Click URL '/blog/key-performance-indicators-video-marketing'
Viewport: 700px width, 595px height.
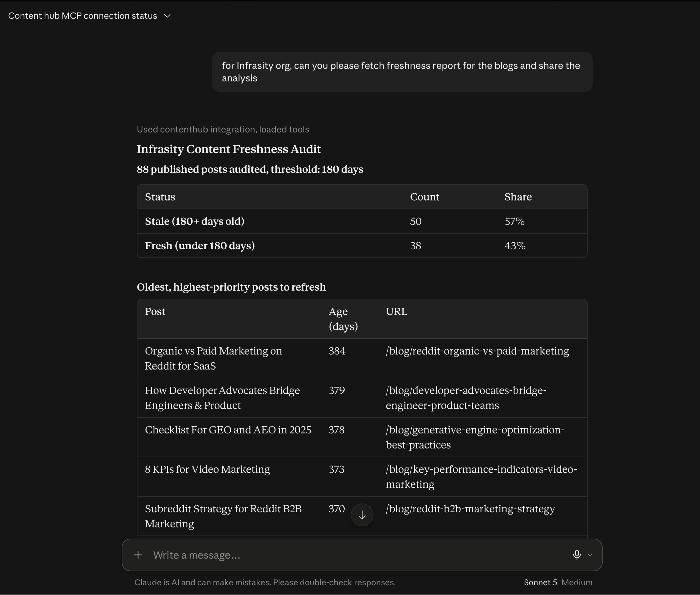(x=481, y=477)
